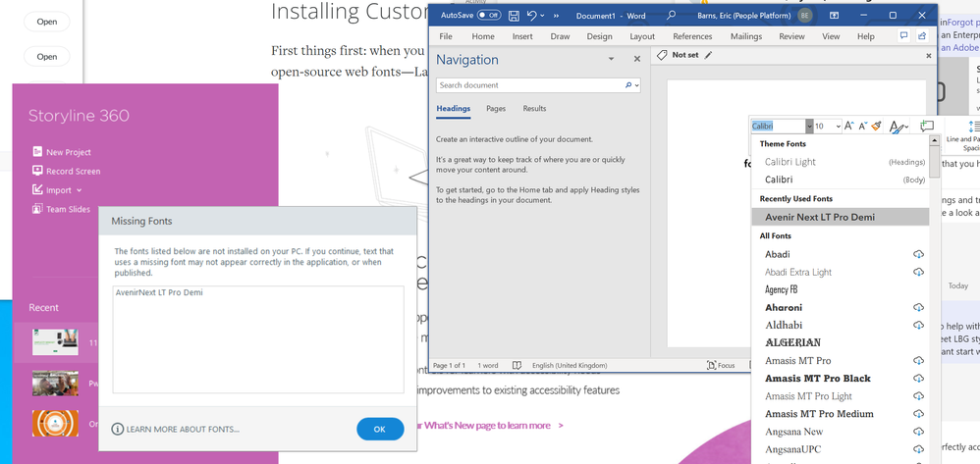Open the References ribbon tab
This screenshot has height=464, width=980.
692,36
